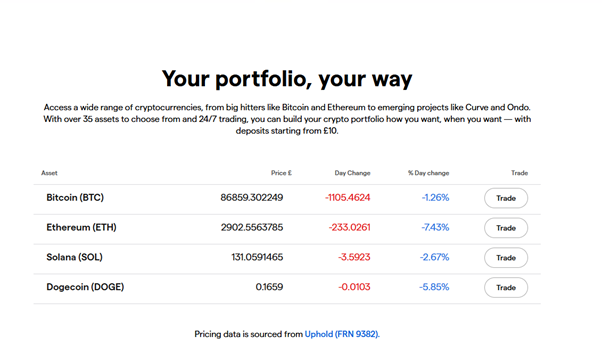Select the Solana (SOL) asset name
Screen dimensions: 602x361
coord(74,257)
